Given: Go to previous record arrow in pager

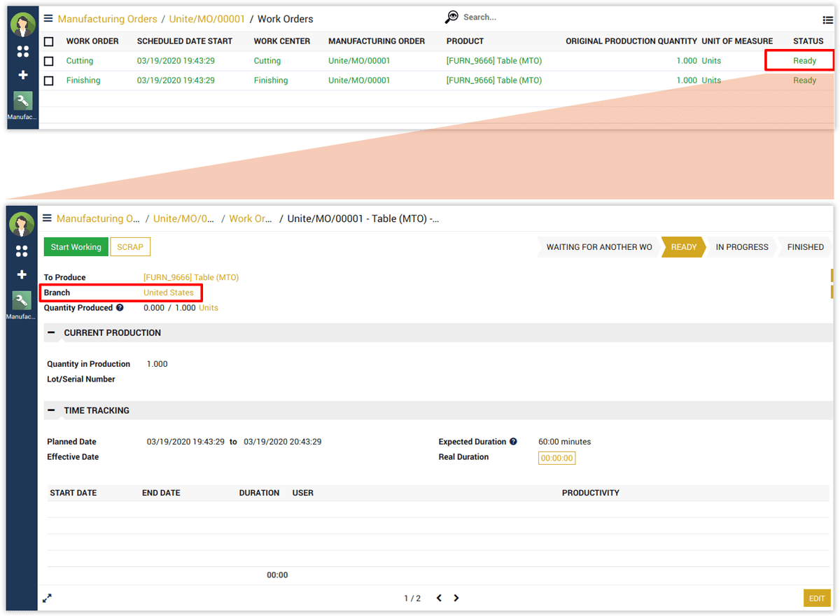Looking at the screenshot, I should tap(439, 598).
